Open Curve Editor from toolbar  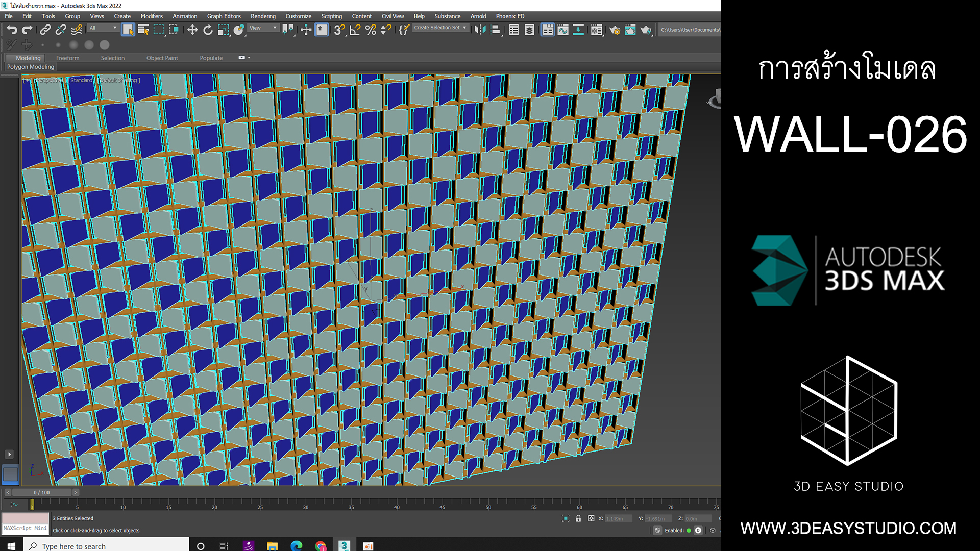click(562, 30)
